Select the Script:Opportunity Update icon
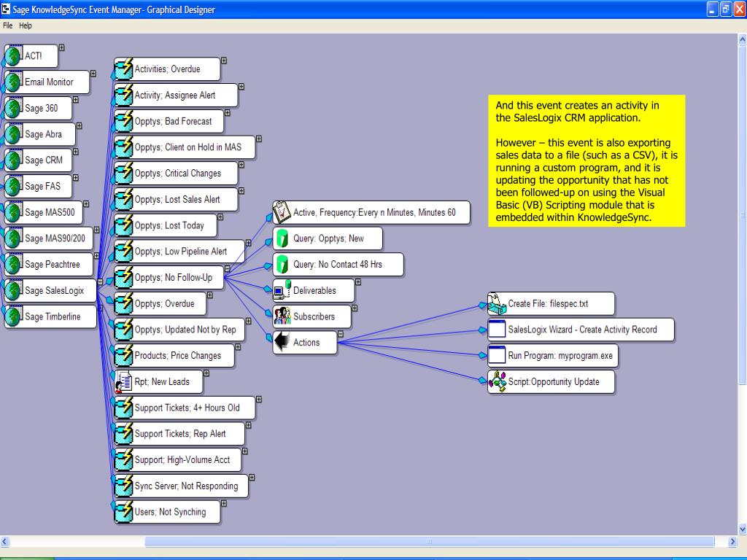 coord(498,382)
